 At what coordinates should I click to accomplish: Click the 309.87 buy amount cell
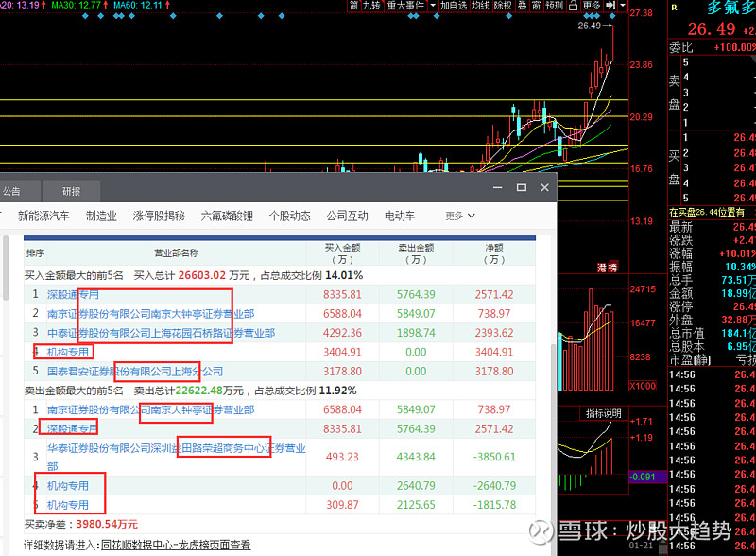point(342,505)
